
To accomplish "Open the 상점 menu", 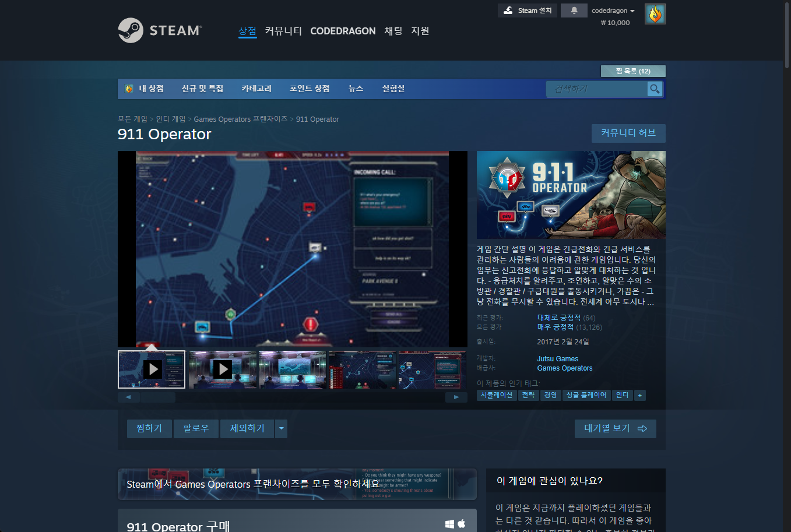I will (247, 31).
